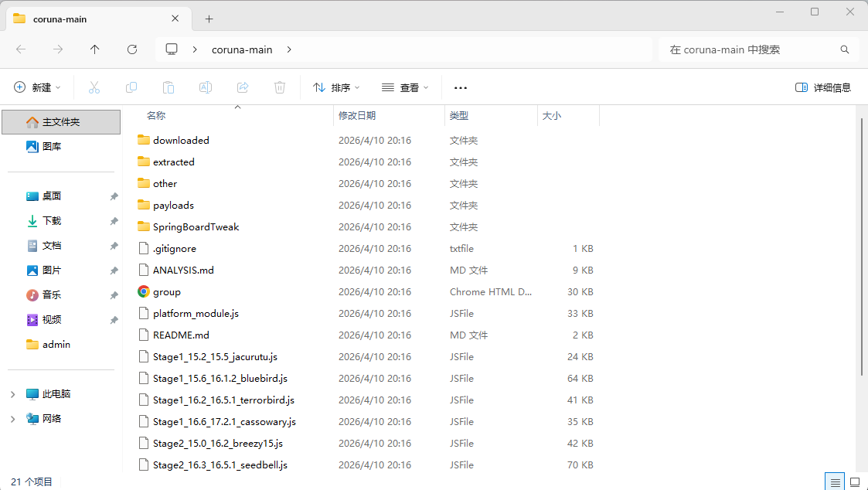This screenshot has width=868, height=490.
Task: Open the 排序 sort dropdown
Action: pyautogui.click(x=336, y=87)
